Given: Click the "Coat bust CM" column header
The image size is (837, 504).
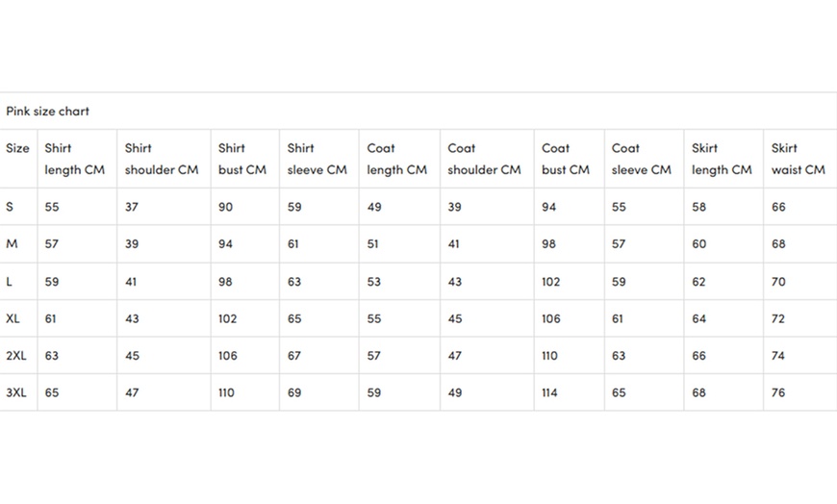Looking at the screenshot, I should (566, 159).
